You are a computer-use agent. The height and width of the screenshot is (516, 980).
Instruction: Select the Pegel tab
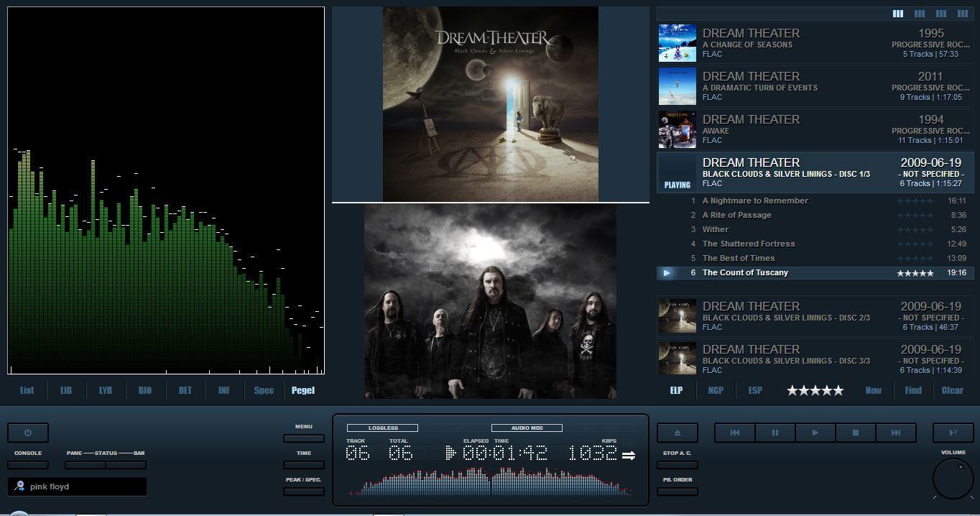pos(303,390)
